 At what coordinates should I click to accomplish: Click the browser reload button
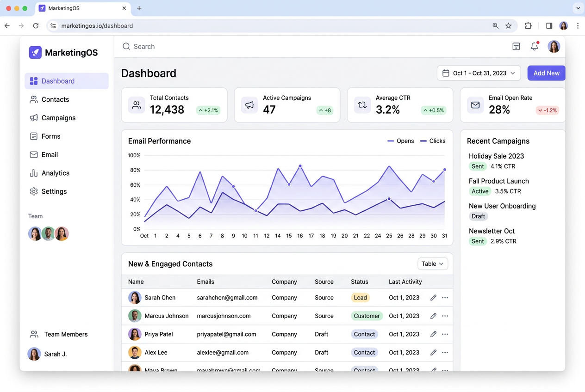(36, 26)
